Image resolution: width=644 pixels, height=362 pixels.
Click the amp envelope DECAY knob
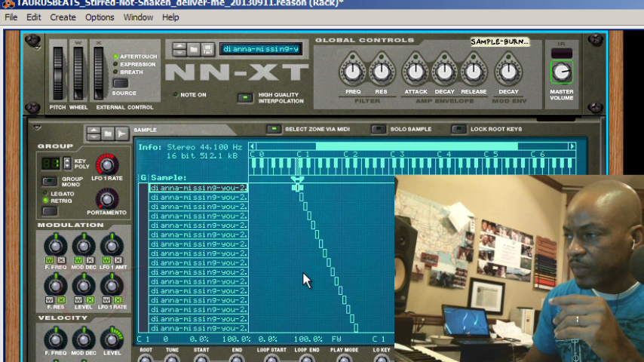(x=444, y=72)
